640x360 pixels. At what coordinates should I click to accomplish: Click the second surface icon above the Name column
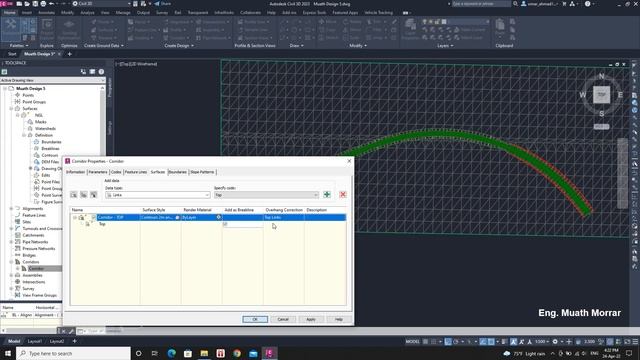84,195
